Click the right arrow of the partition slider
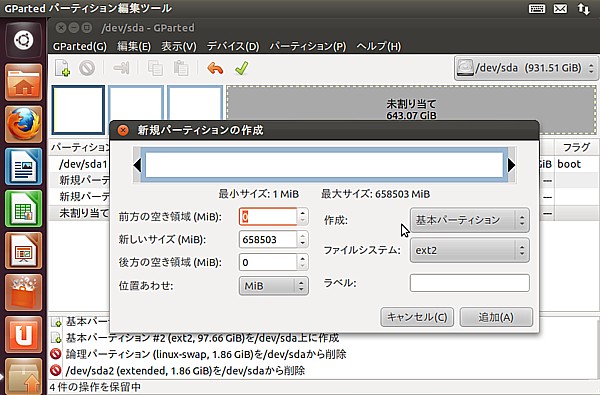The width and height of the screenshot is (600, 395). tap(511, 165)
